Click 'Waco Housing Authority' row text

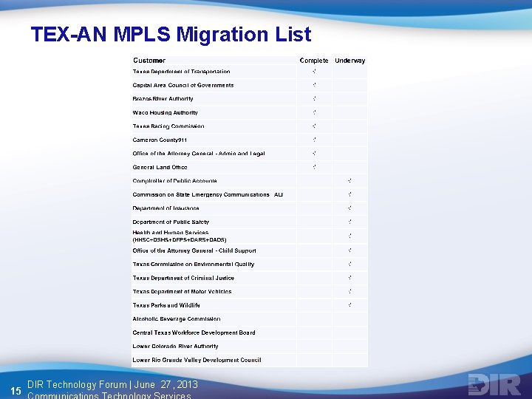(165, 112)
